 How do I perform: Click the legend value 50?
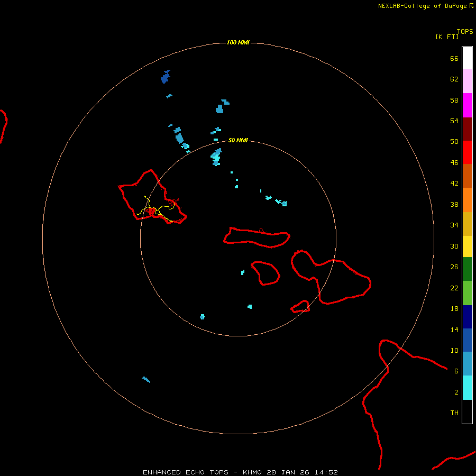[x=454, y=141]
